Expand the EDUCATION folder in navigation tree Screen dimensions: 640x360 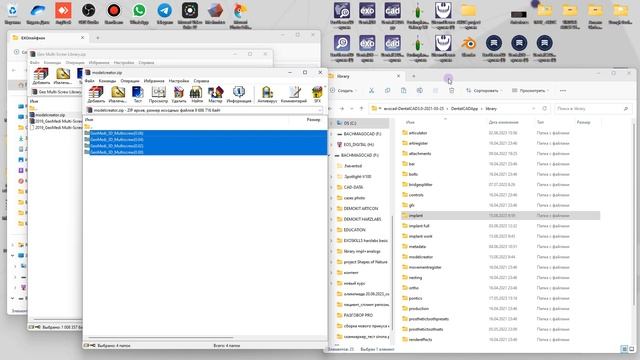[331, 230]
